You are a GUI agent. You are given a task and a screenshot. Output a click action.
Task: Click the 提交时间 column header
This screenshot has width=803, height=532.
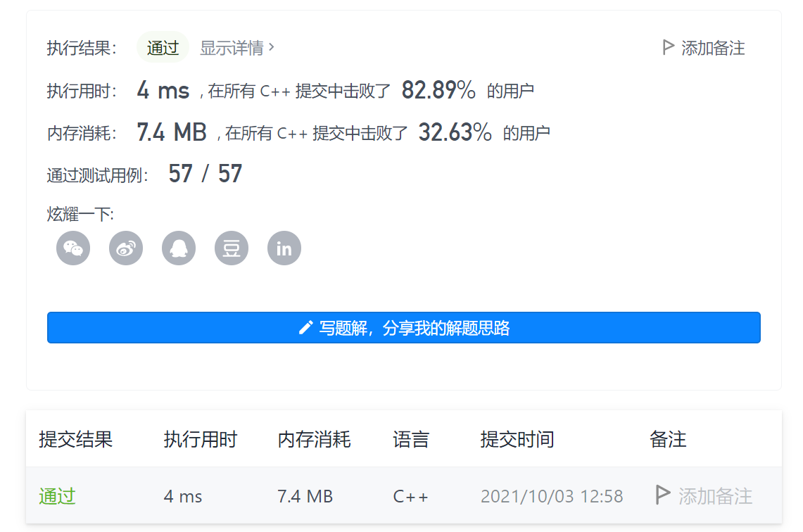coord(517,439)
